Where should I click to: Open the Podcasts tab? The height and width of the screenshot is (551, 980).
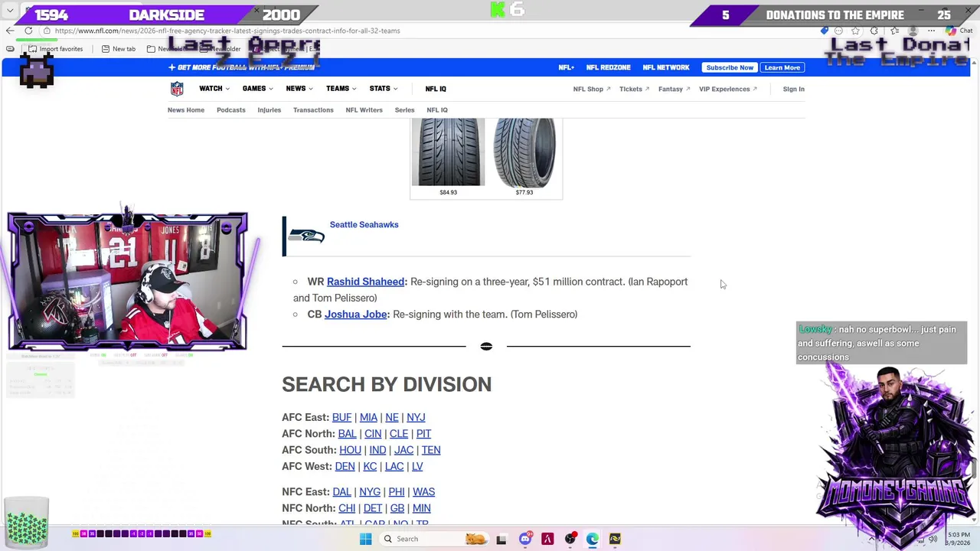(x=231, y=110)
